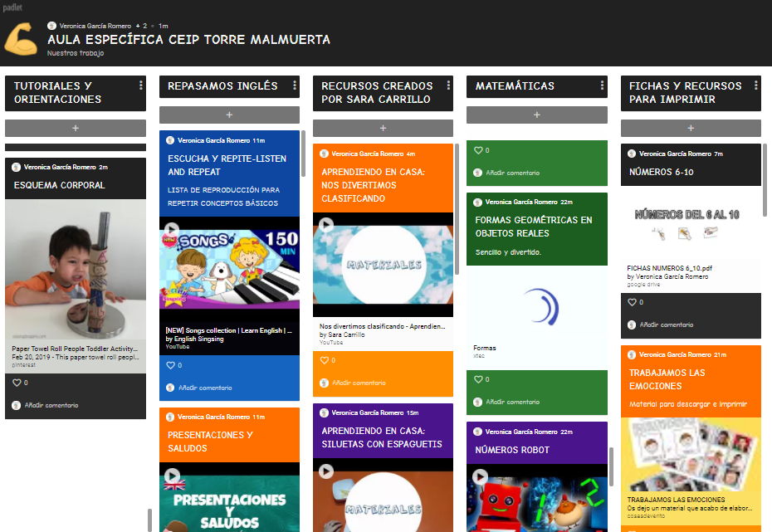
Task: Click the Sencillo y divertido description
Action: [x=508, y=252]
